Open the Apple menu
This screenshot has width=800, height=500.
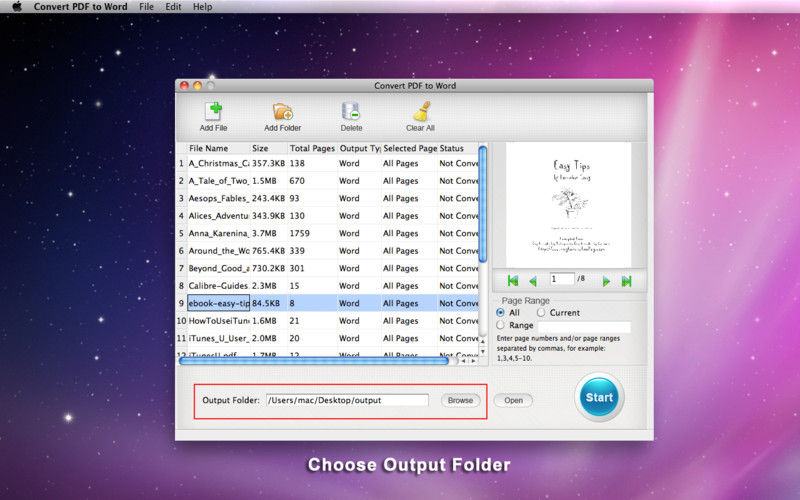[17, 7]
